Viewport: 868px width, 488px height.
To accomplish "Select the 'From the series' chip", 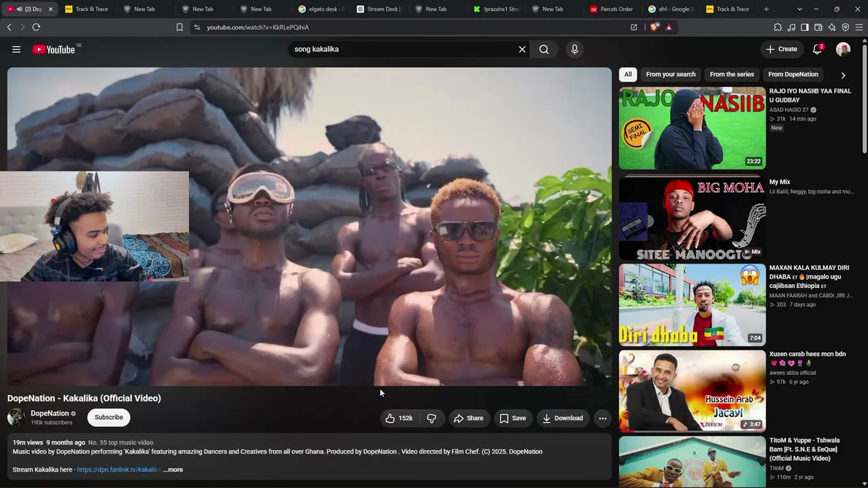I will (732, 75).
